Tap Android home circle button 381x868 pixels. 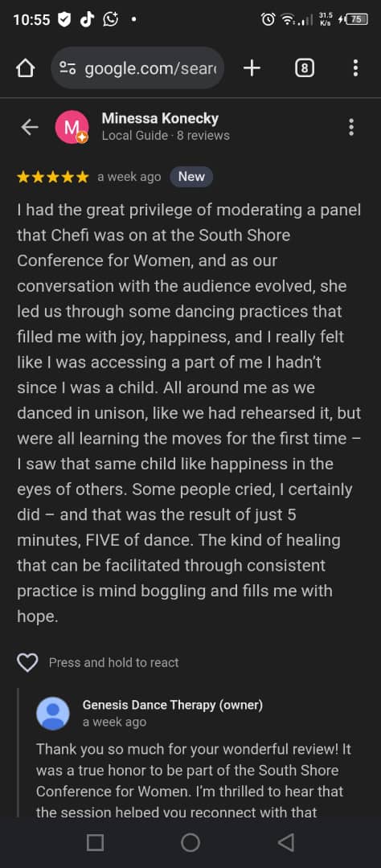coord(190,842)
